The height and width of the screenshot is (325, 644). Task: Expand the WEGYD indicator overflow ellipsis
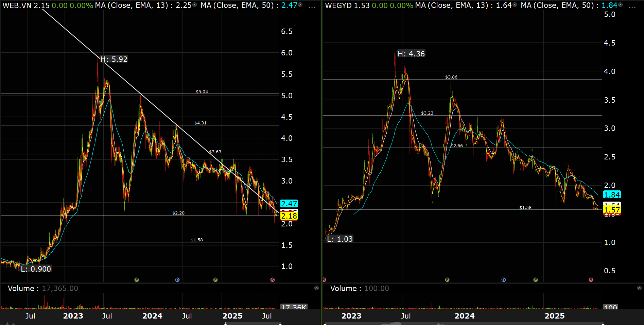632,6
